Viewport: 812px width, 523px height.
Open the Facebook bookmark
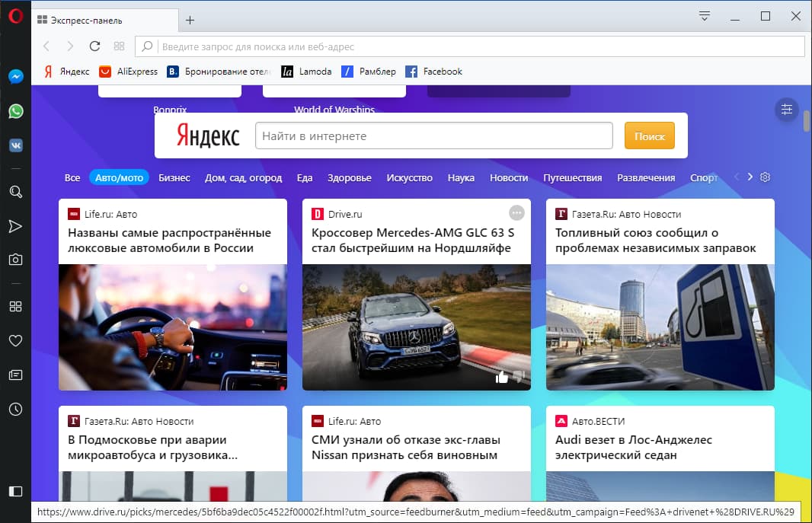pos(434,72)
